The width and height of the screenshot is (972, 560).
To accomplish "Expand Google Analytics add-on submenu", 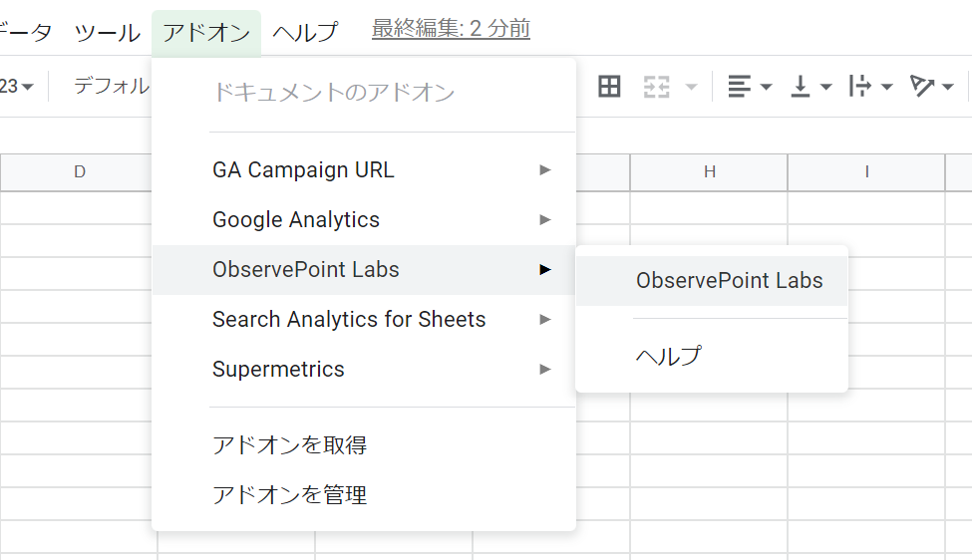I will coord(364,220).
